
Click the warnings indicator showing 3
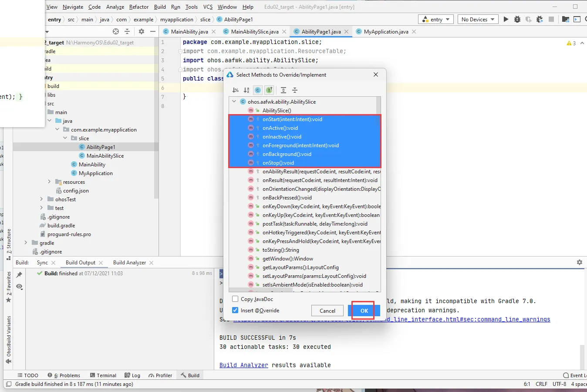tap(571, 43)
